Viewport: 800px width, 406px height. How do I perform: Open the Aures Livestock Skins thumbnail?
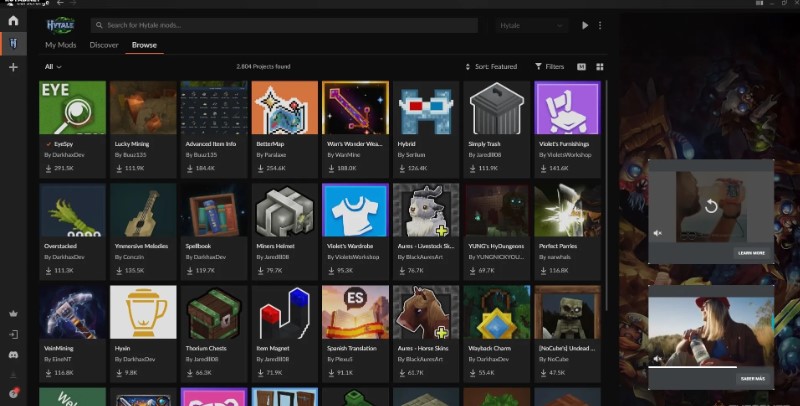pyautogui.click(x=426, y=210)
